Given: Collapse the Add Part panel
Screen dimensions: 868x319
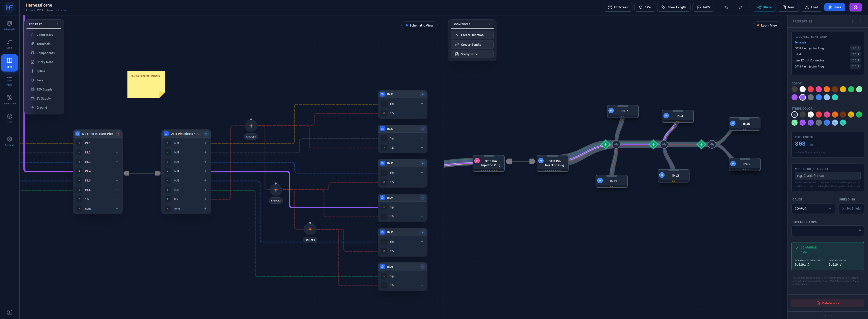Looking at the screenshot, I should click(57, 24).
